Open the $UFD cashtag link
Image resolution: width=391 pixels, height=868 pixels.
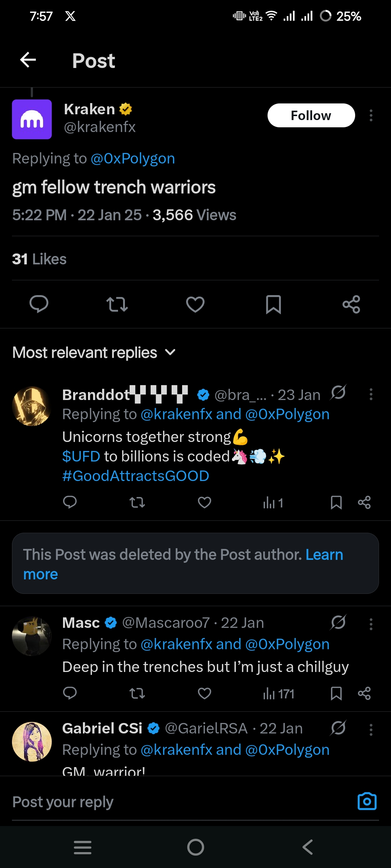point(81,456)
